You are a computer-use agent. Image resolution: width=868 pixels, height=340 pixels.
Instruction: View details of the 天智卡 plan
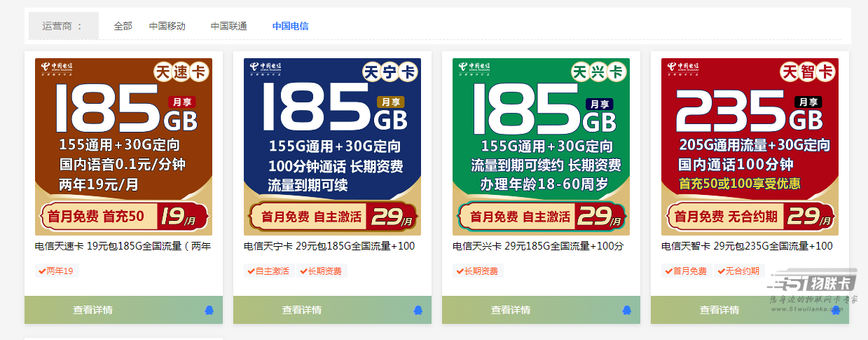[x=719, y=310]
